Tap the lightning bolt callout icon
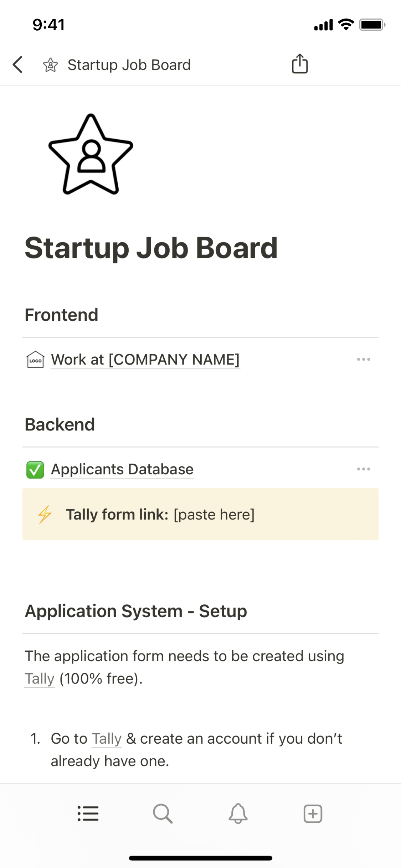This screenshot has height=868, width=401. pos(45,514)
